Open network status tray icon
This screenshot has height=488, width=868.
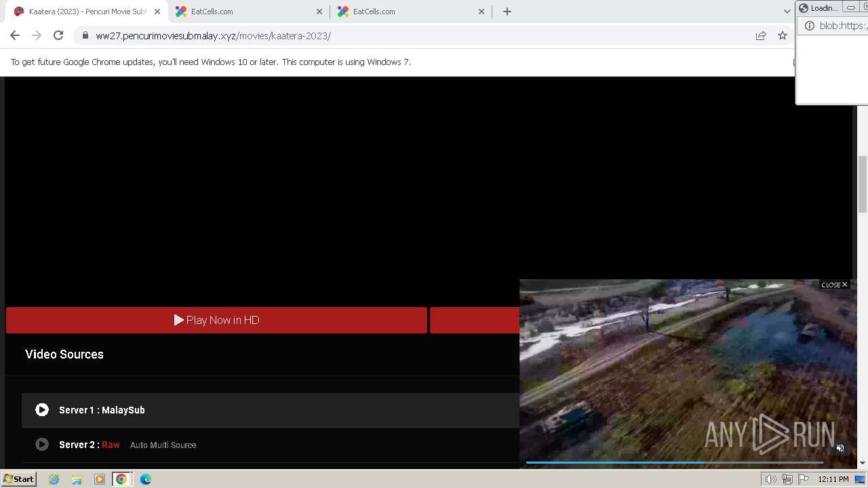[787, 479]
